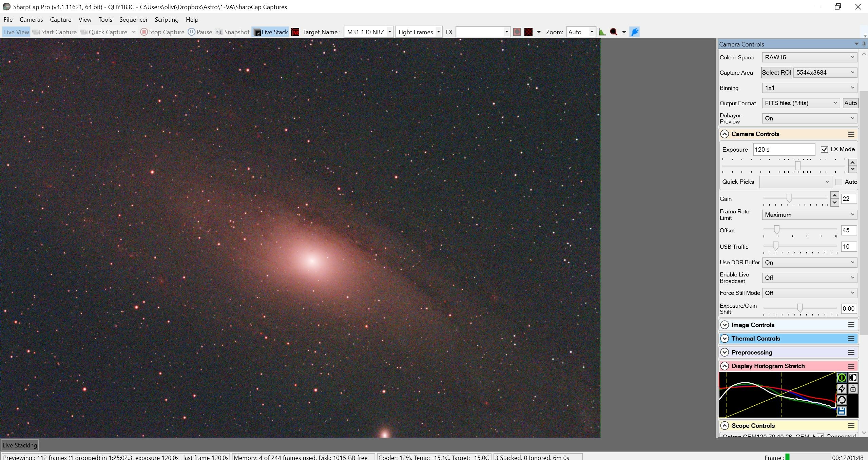Screen dimensions: 868x460
Task: Click the Offset slider handle
Action: [776, 230]
